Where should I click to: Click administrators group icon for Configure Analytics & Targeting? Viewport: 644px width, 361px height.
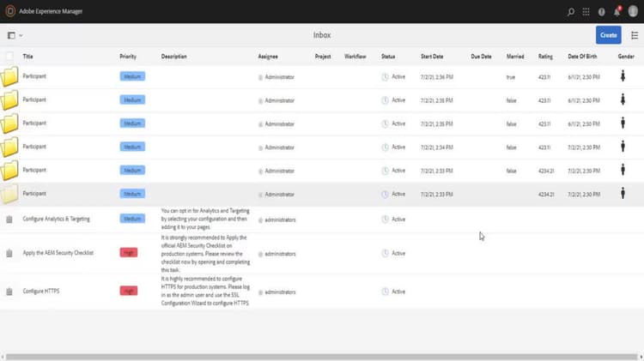click(x=260, y=220)
